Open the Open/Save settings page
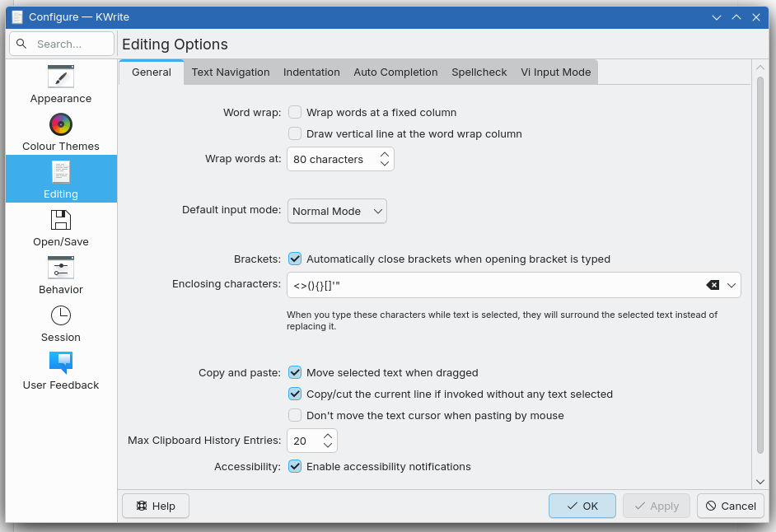 coord(61,227)
